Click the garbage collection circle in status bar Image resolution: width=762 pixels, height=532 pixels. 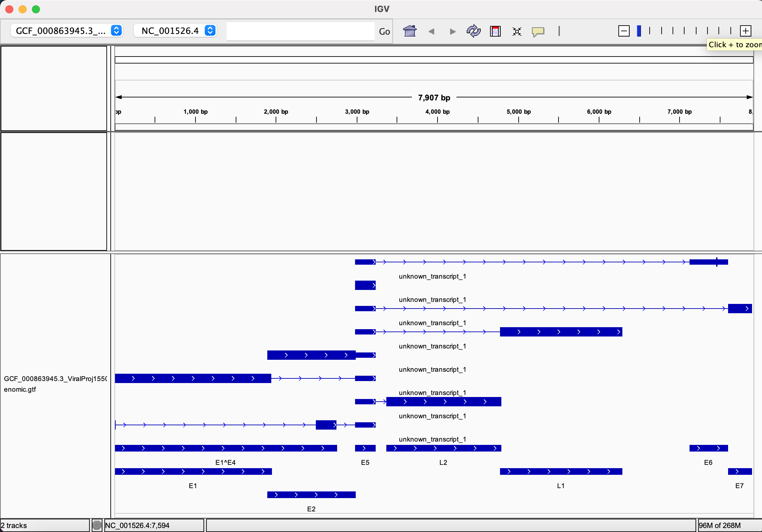pyautogui.click(x=97, y=525)
